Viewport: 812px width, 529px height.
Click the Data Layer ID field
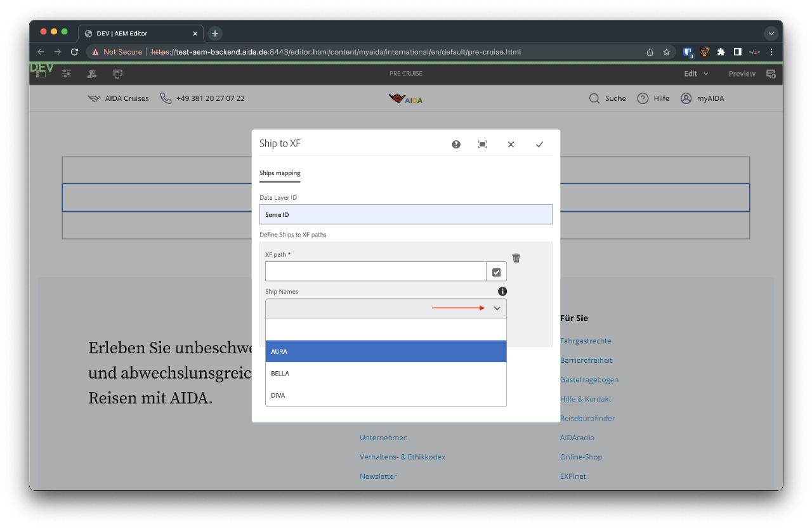(x=405, y=215)
